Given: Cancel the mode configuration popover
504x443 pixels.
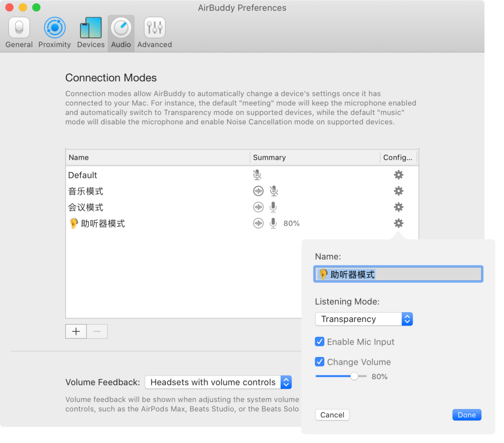Looking at the screenshot, I should coord(332,414).
